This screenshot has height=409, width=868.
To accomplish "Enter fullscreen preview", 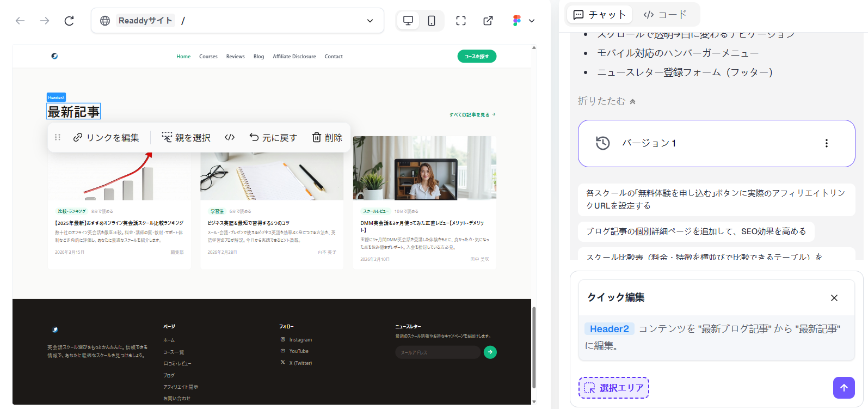I will pos(461,21).
